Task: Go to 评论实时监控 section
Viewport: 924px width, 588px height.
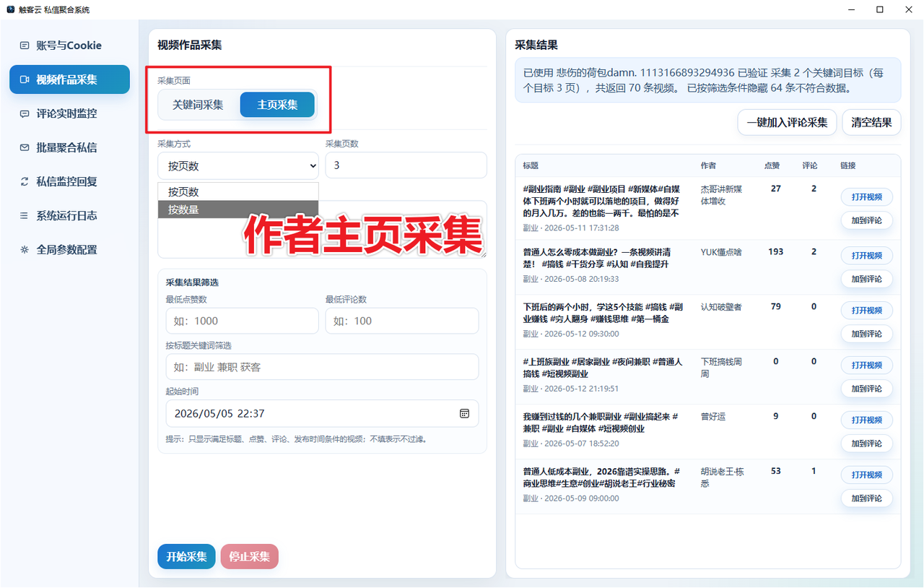Action: coord(69,113)
